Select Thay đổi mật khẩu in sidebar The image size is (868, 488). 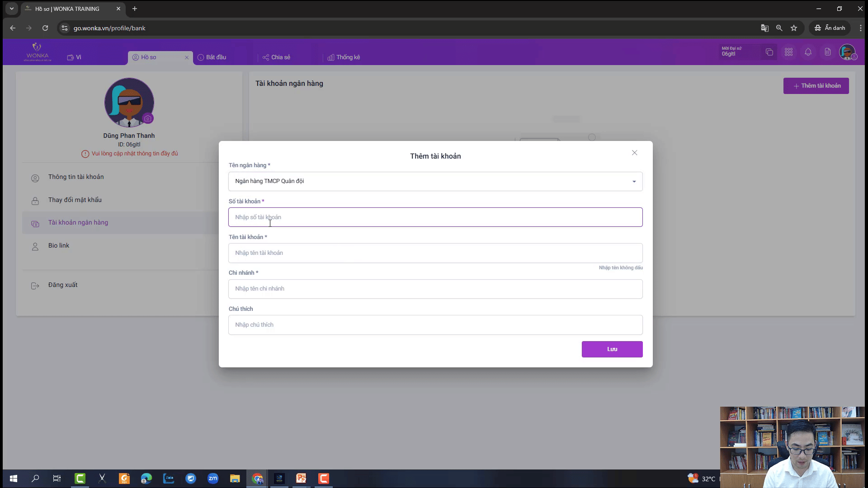[75, 200]
